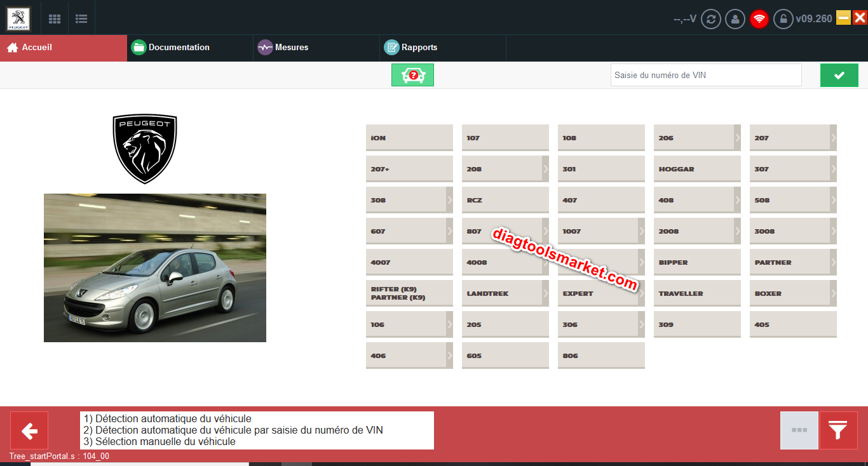Click the refresh sync icon

710,19
